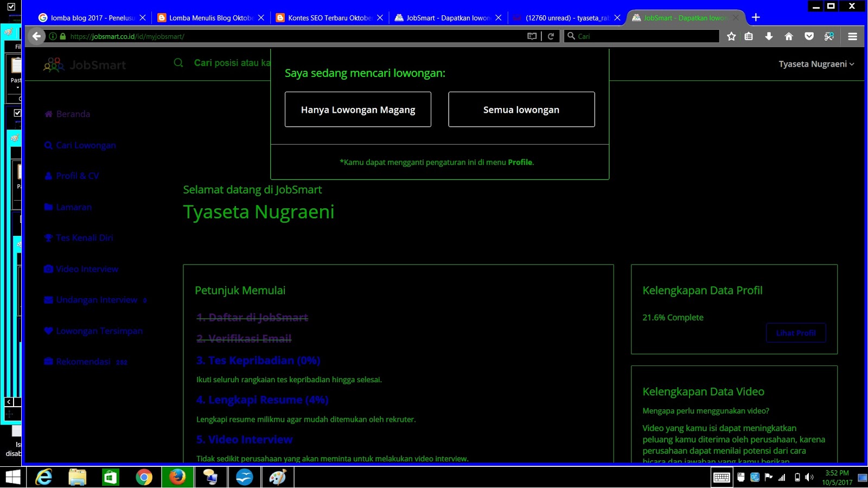Click the person icon beside Profil & CV
Image resolution: width=868 pixels, height=488 pixels.
pyautogui.click(x=48, y=176)
